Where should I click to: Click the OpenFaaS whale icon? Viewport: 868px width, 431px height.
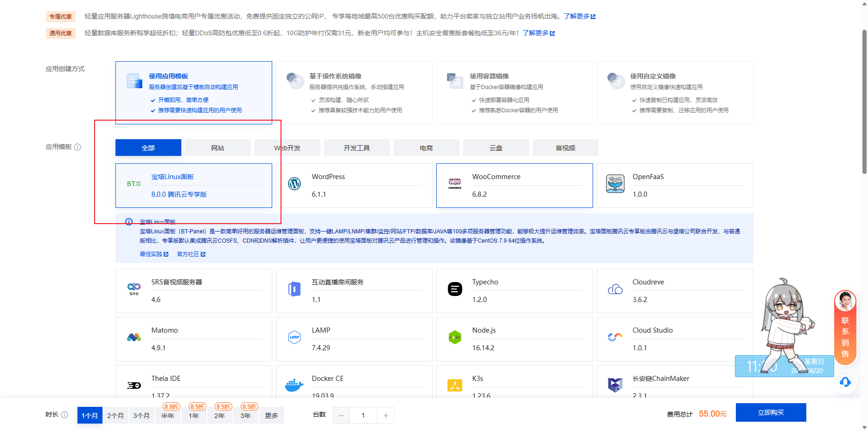click(x=615, y=183)
